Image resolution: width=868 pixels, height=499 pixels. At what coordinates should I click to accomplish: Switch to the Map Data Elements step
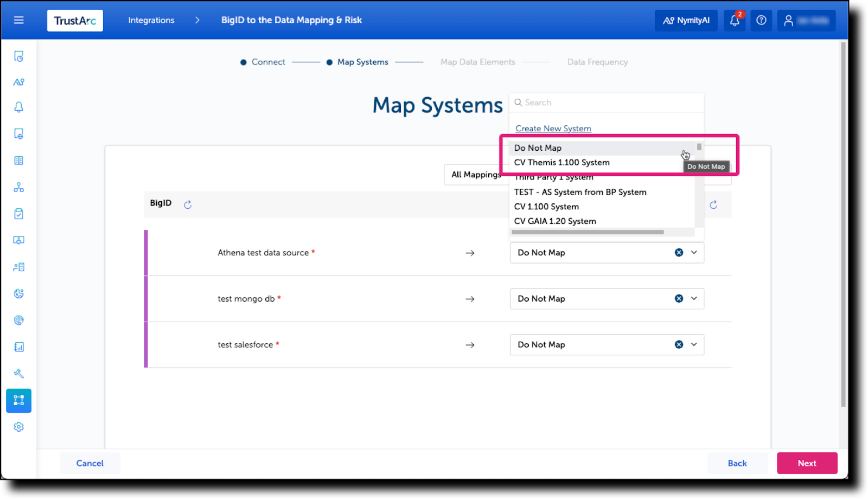(477, 62)
